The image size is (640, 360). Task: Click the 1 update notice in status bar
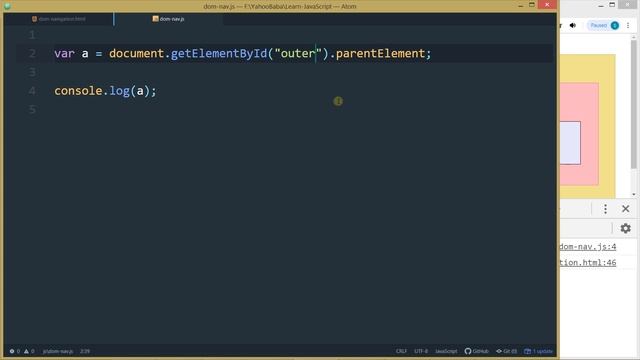[x=538, y=351]
